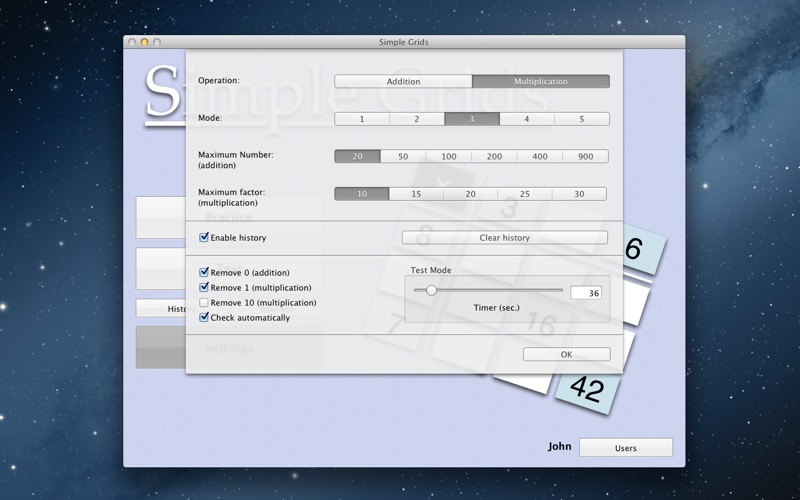Set Mode to 4
The image size is (800, 500).
pyautogui.click(x=527, y=119)
